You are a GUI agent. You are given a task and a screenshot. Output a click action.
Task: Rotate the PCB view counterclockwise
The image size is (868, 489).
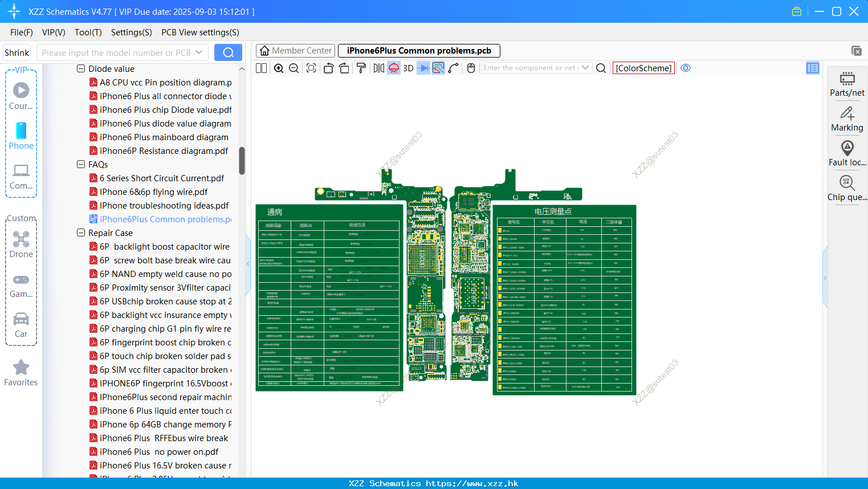(x=328, y=68)
